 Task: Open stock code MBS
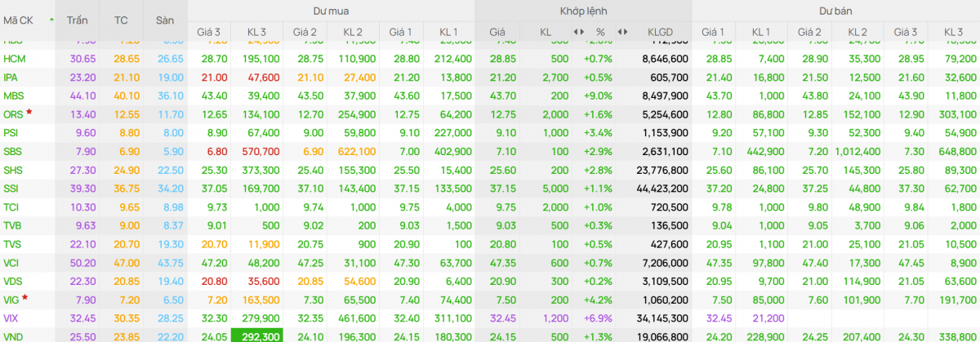pyautogui.click(x=14, y=95)
